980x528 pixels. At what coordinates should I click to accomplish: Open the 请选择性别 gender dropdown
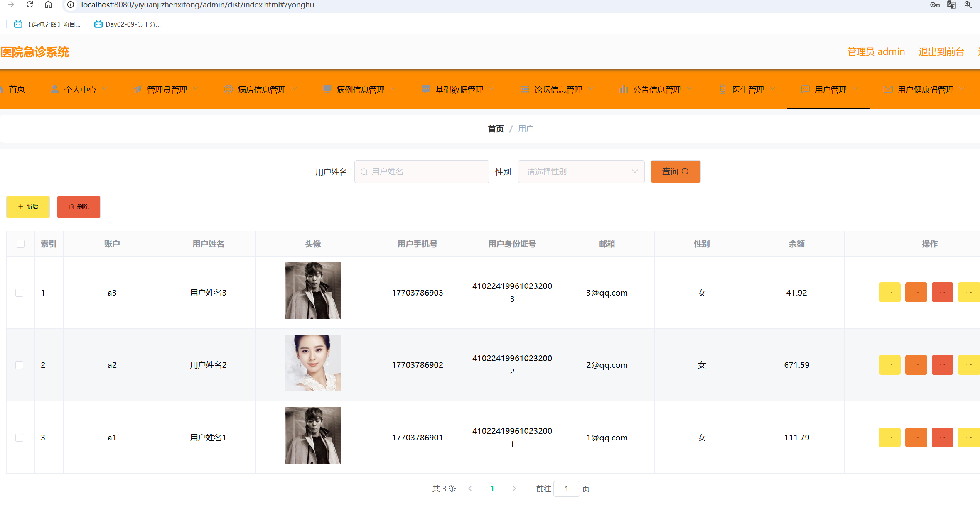tap(581, 171)
